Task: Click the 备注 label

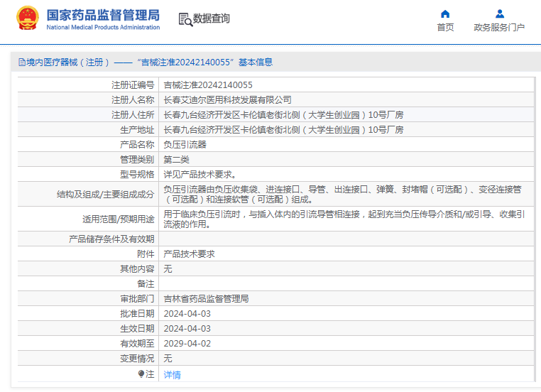Action: pos(146,283)
